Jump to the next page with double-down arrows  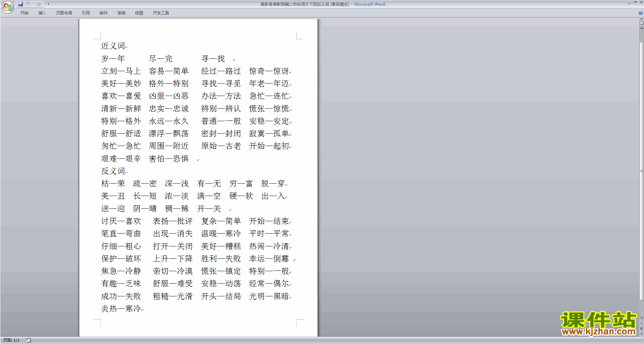(x=641, y=334)
